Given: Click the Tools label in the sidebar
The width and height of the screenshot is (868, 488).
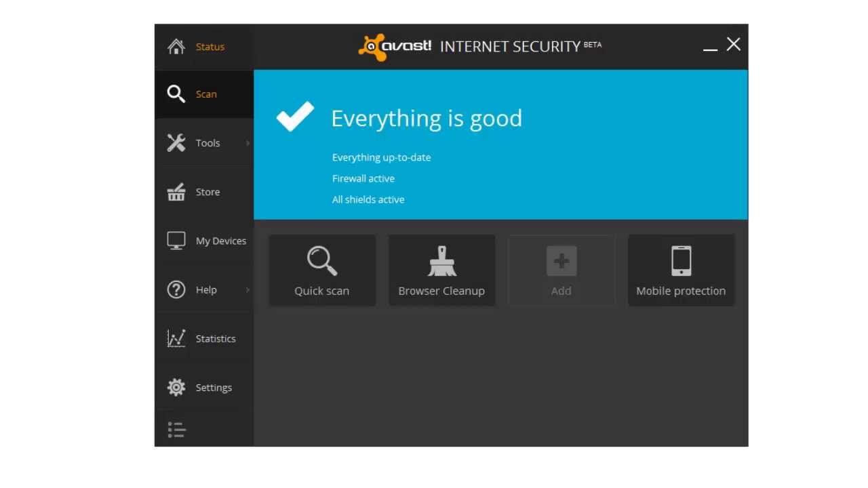Looking at the screenshot, I should [208, 143].
